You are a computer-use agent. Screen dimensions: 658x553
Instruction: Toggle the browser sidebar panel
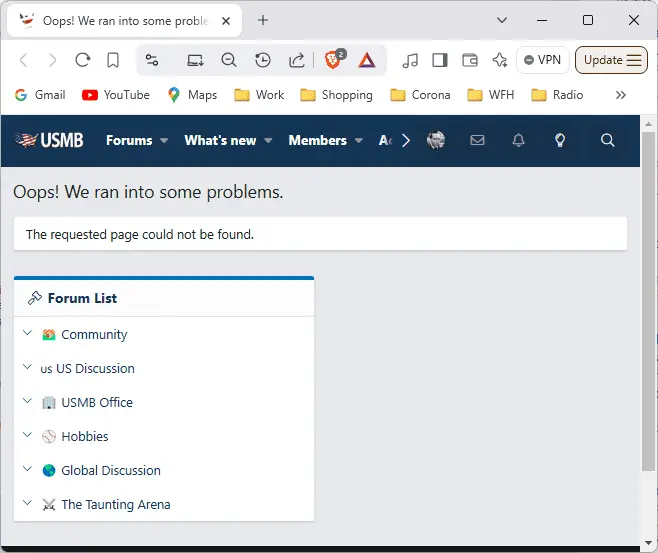(x=439, y=60)
